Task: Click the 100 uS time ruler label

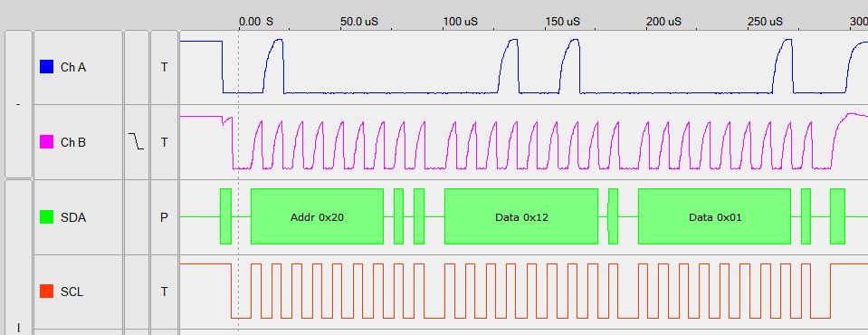Action: tap(460, 22)
